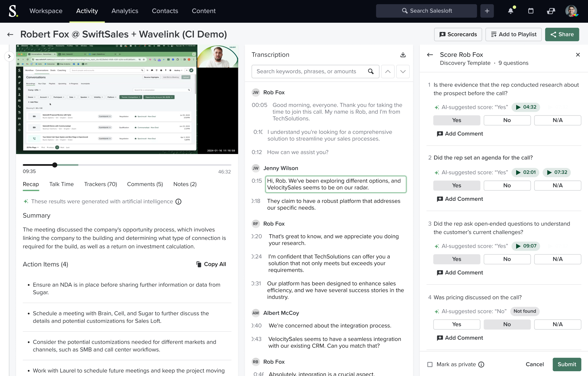Close the scorecard panel
The height and width of the screenshot is (376, 588).
(x=578, y=55)
